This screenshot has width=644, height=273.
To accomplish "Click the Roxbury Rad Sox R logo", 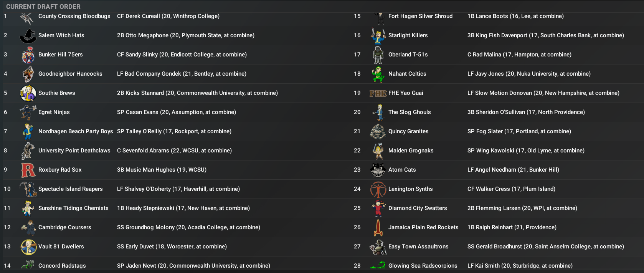I will (x=28, y=170).
